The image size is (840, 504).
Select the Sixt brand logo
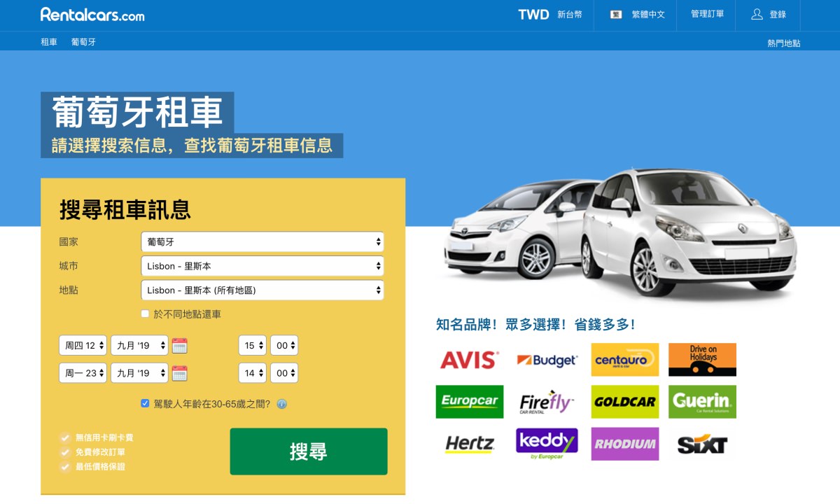(702, 444)
